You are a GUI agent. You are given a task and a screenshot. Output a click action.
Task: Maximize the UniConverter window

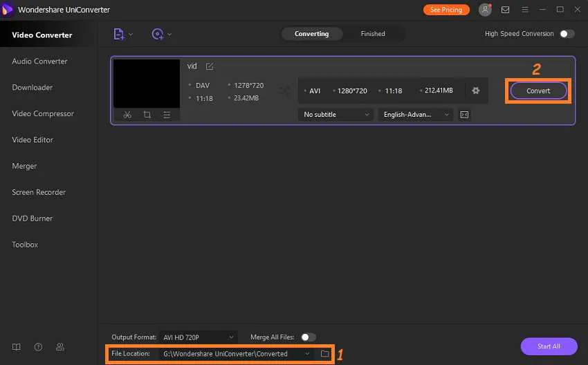point(560,10)
